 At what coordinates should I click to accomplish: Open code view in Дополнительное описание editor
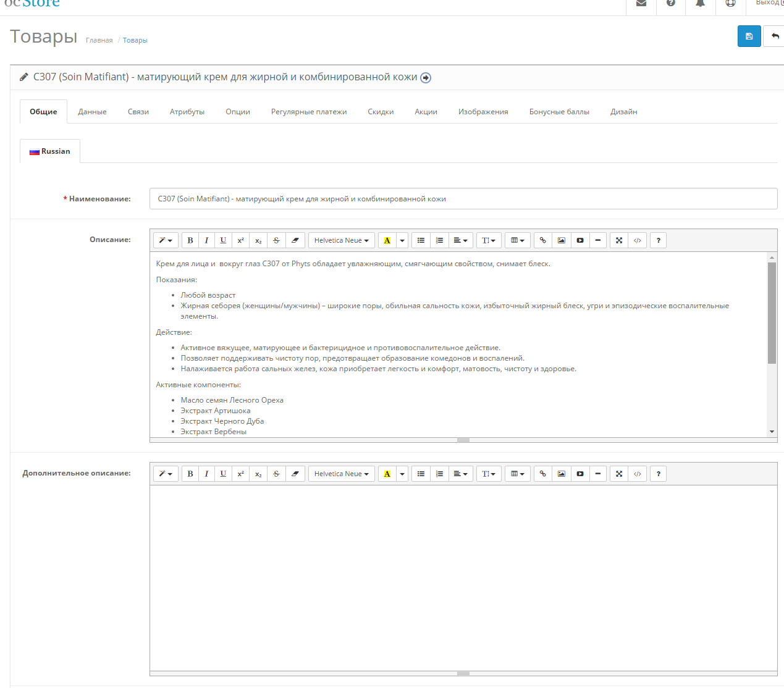(x=638, y=474)
